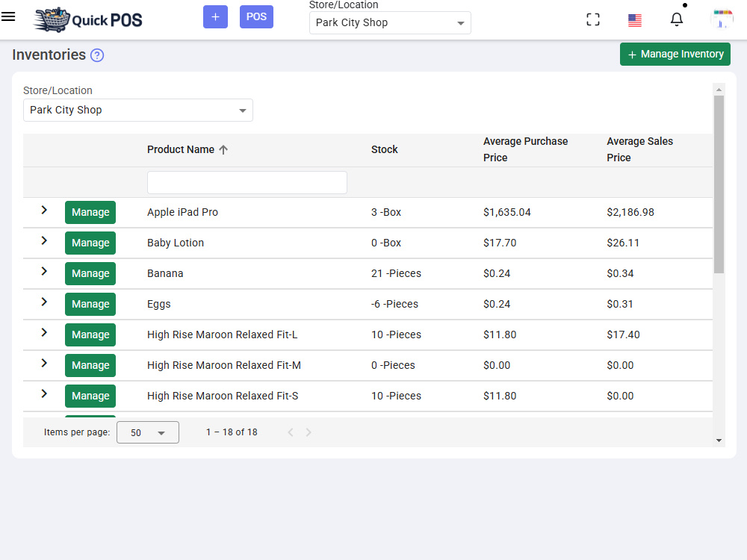747x560 pixels.
Task: Click the 1 – 18 of 18 page range
Action: click(x=232, y=432)
